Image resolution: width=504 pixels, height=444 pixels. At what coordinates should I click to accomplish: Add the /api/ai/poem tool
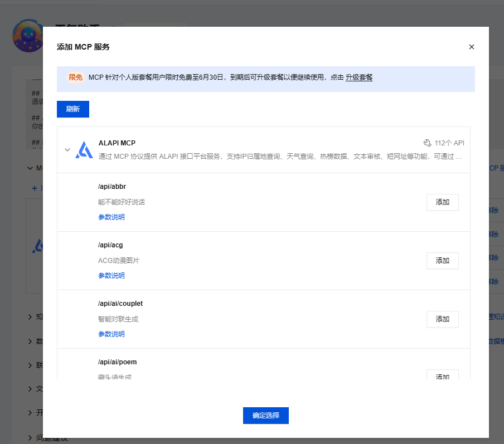(442, 375)
